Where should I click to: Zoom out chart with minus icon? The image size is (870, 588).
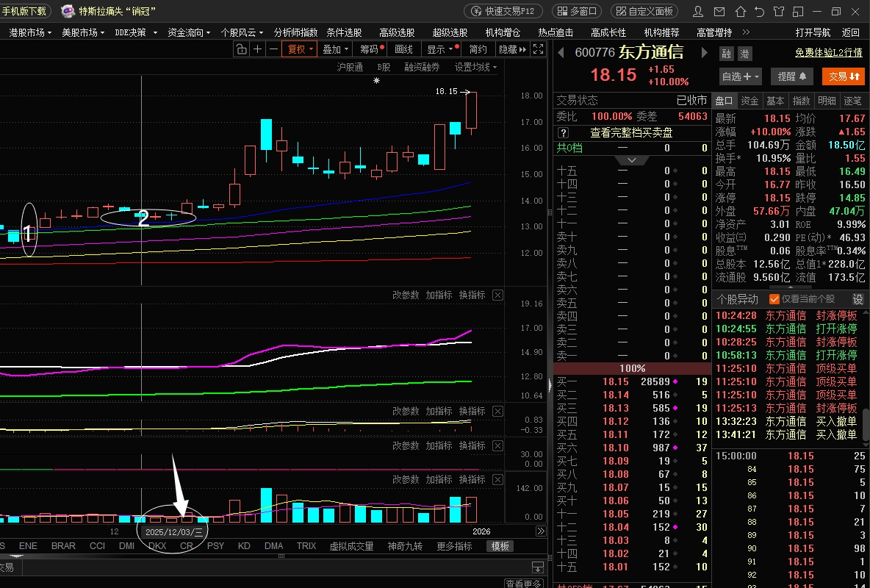point(273,49)
